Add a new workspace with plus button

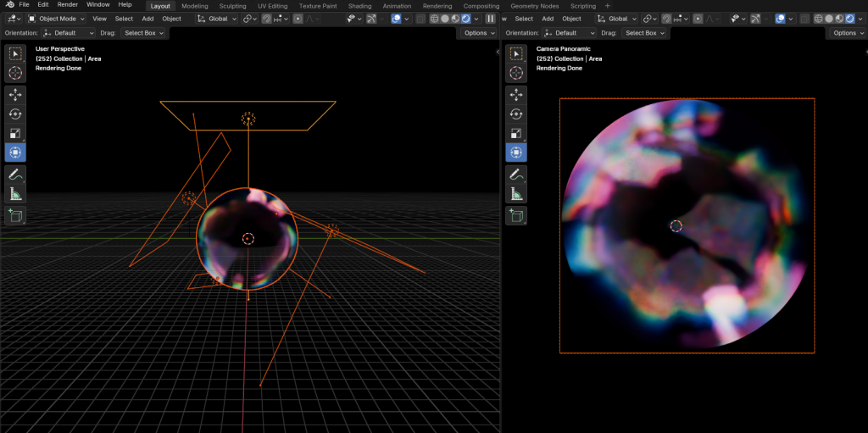607,6
